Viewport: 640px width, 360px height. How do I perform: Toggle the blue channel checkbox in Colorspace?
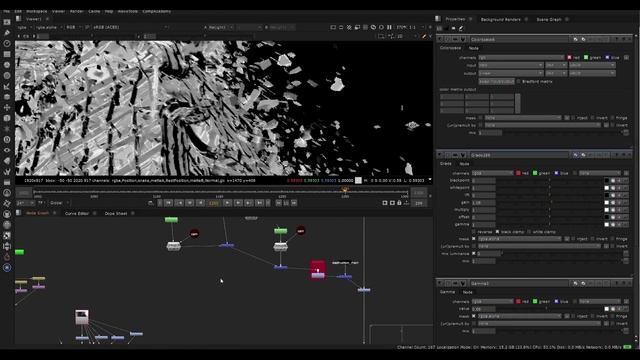[607, 58]
